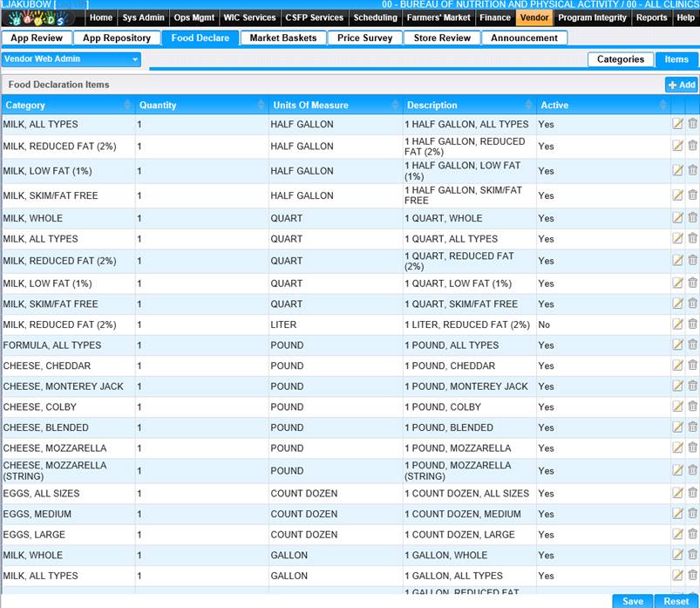Viewport: 700px width, 608px height.
Task: Open the Finance menu
Action: click(x=495, y=17)
